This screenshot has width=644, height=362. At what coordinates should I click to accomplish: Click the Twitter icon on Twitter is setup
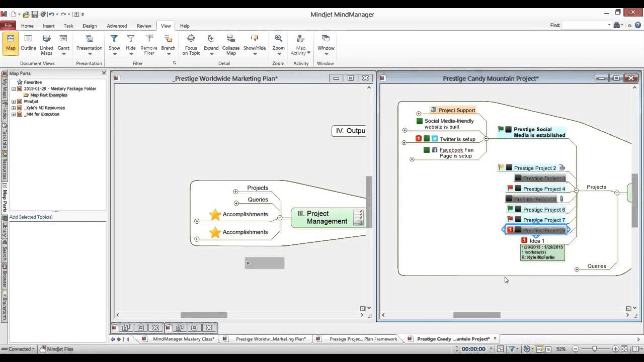point(435,139)
